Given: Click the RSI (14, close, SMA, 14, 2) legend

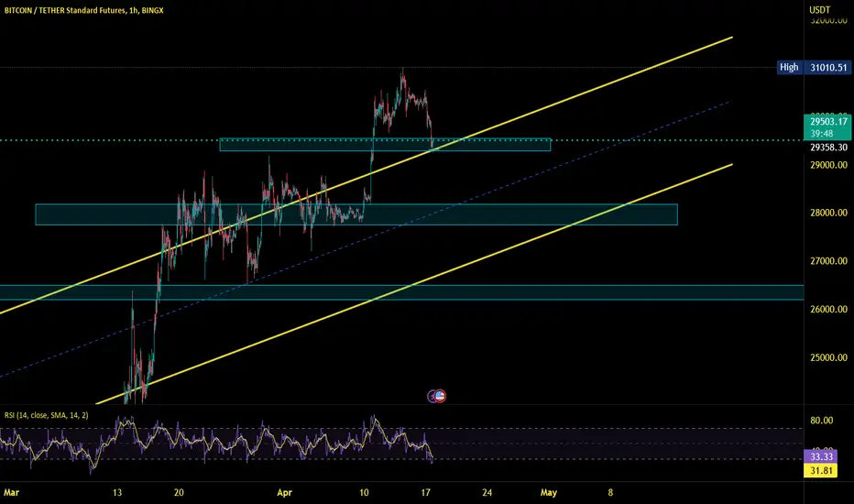Looking at the screenshot, I should 47,415.
